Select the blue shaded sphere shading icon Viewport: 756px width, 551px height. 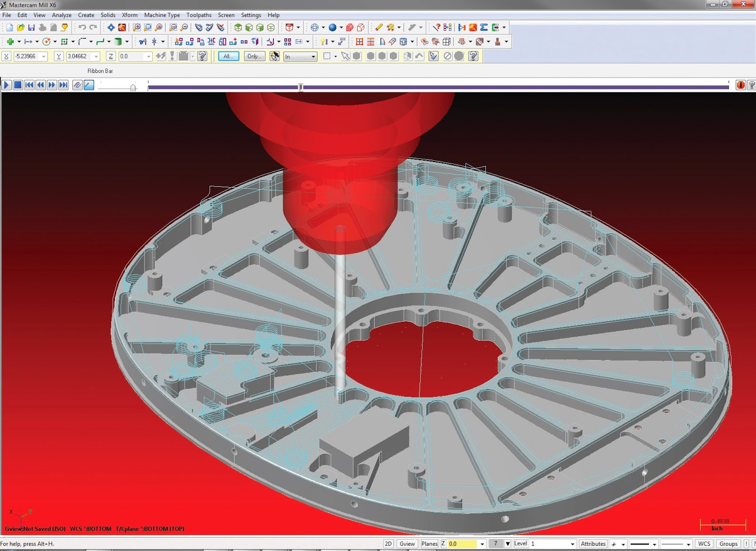[333, 28]
